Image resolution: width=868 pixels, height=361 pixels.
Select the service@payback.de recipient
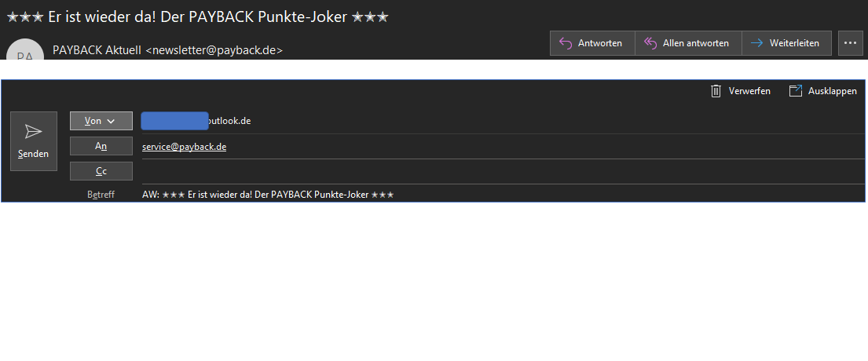185,147
